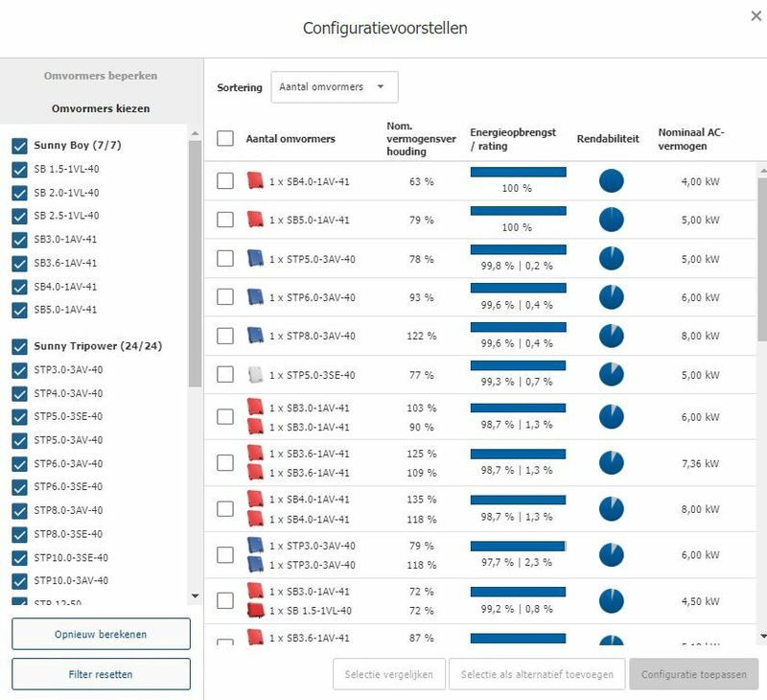This screenshot has width=767, height=700.
Task: Uncheck the Sunny Tripower (24/24) group
Action: point(19,346)
